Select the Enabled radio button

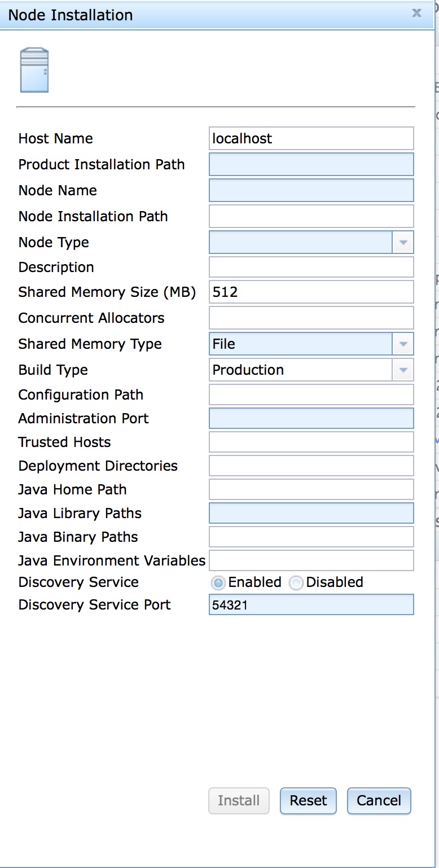pos(218,582)
